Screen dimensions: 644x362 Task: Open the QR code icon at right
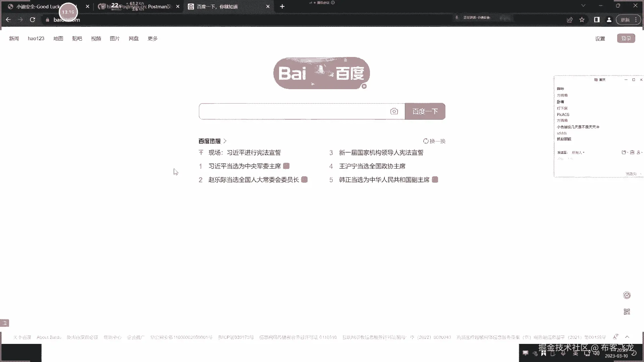click(627, 312)
